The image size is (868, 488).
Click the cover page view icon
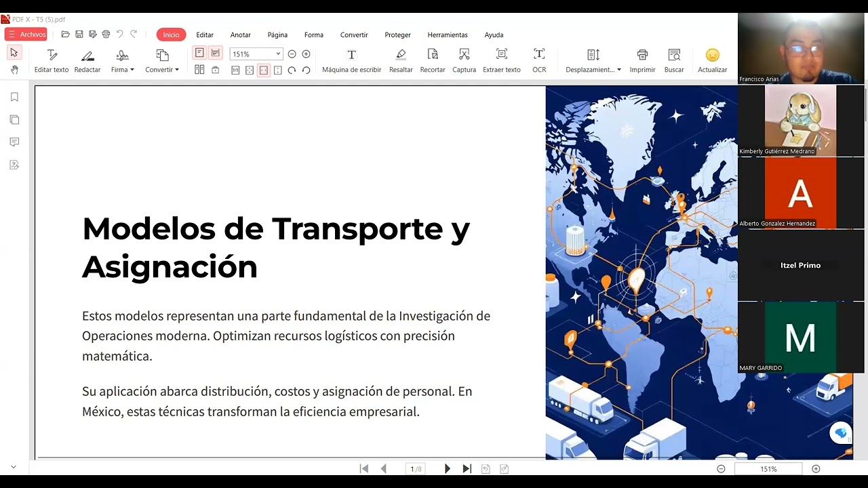click(x=216, y=70)
